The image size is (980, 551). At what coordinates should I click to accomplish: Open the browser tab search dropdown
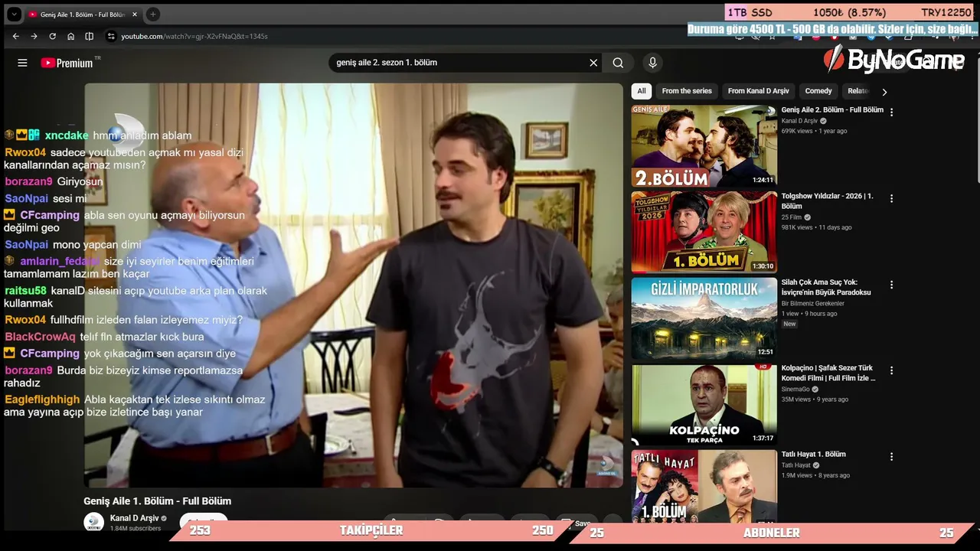pyautogui.click(x=14, y=14)
